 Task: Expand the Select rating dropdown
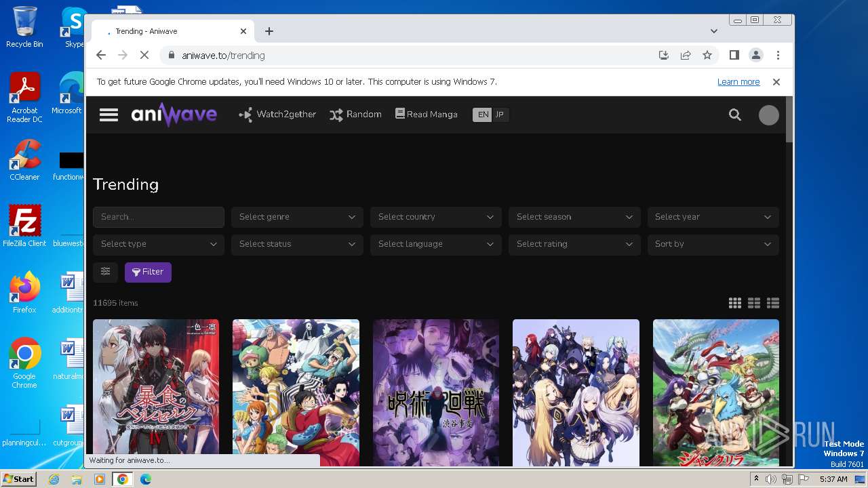click(574, 244)
